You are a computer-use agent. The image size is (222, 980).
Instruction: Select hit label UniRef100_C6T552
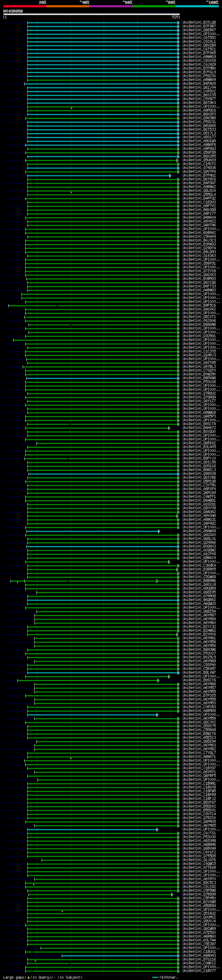pyautogui.click(x=199, y=38)
